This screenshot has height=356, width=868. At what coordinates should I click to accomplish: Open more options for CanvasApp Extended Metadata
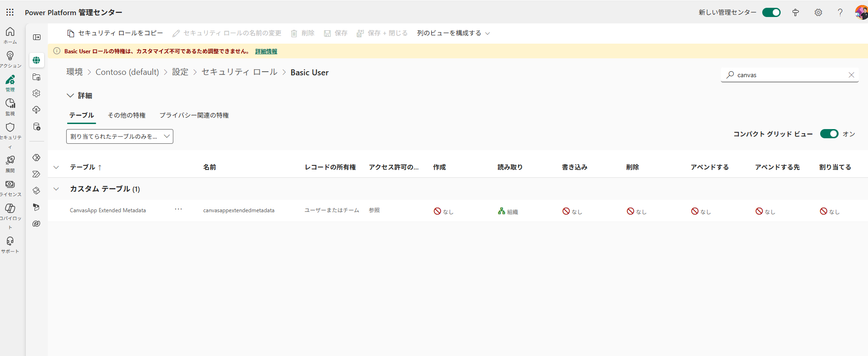pos(178,209)
